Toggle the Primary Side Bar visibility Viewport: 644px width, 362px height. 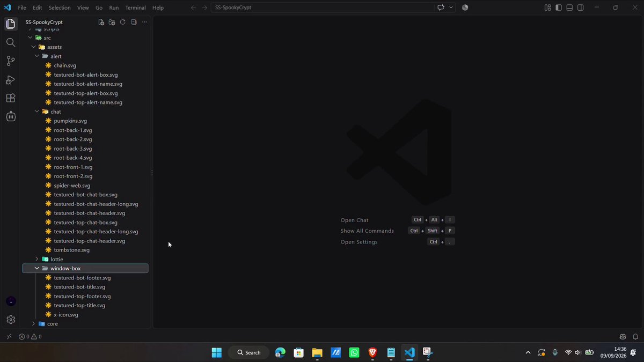(559, 8)
